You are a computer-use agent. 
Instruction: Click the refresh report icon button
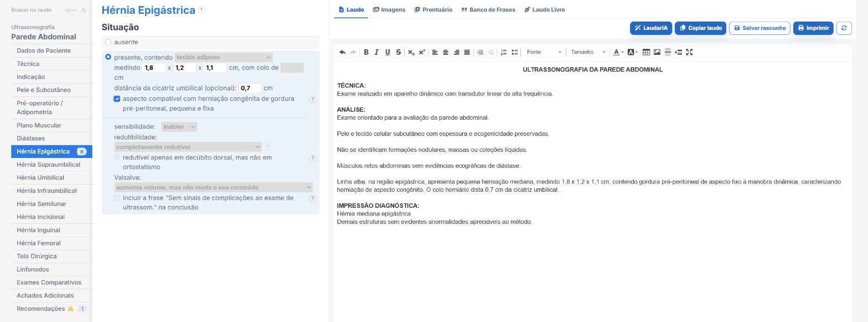(x=844, y=28)
